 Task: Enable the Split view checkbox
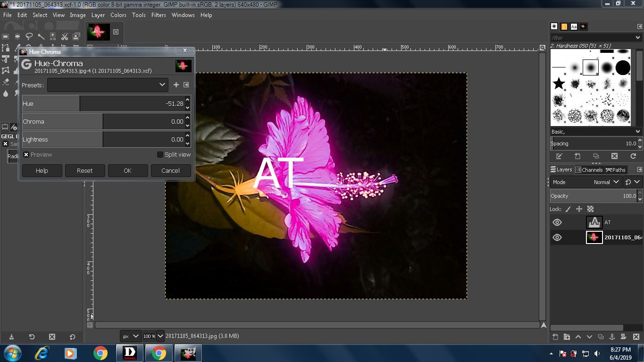pos(160,155)
